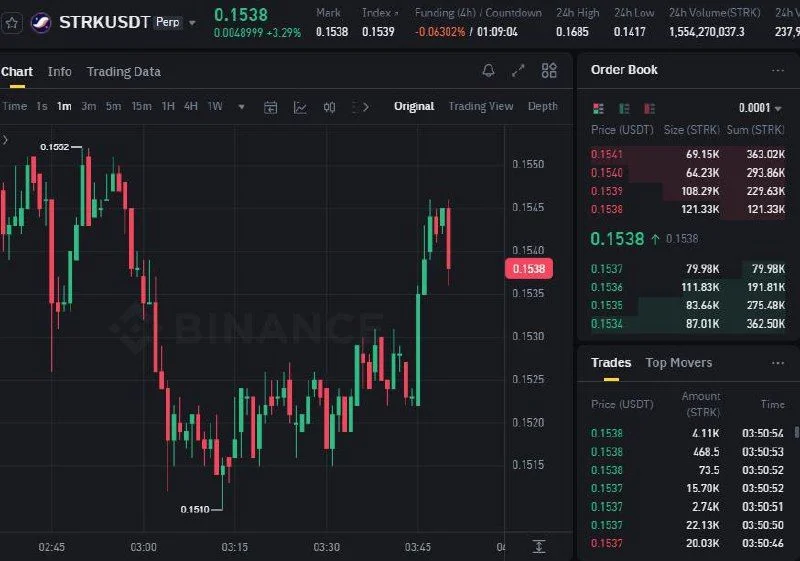
Task: Click the 0.1537 bid price row
Action: (688, 269)
